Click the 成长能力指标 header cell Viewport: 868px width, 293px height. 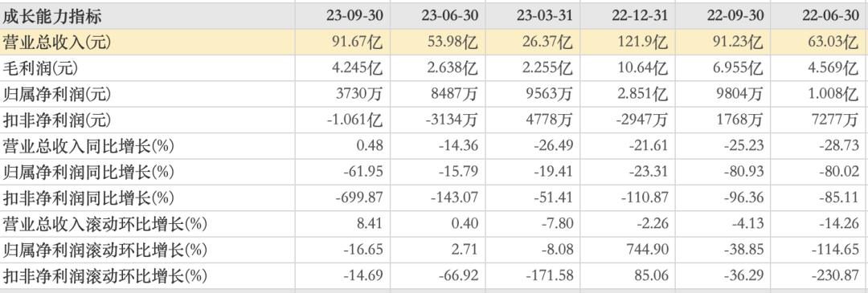52,17
